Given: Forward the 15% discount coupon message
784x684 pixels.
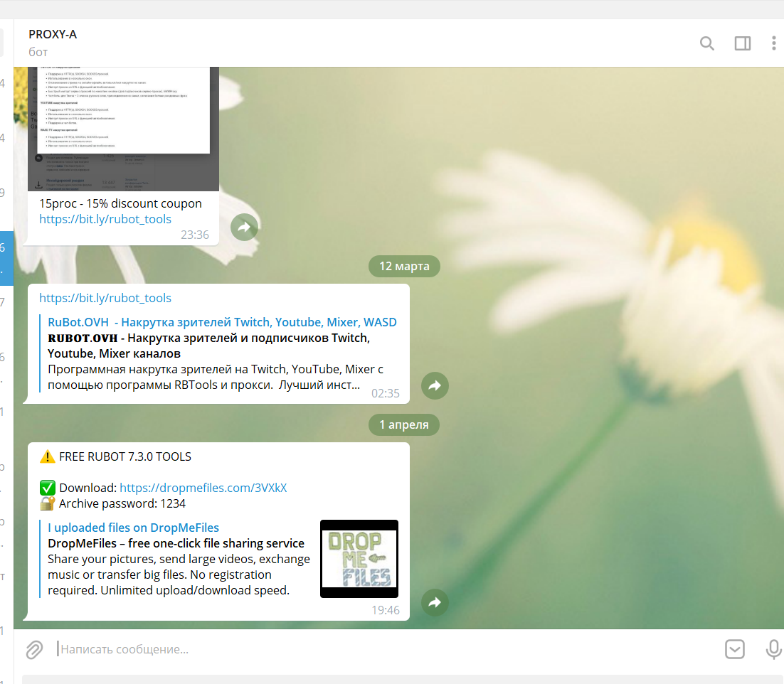Looking at the screenshot, I should [x=244, y=227].
